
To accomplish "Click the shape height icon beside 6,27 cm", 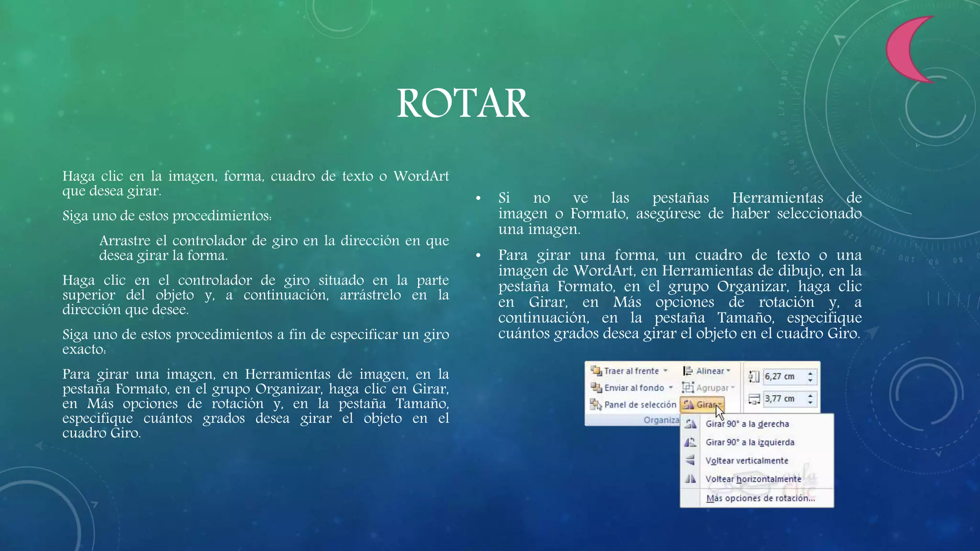I will coord(754,377).
